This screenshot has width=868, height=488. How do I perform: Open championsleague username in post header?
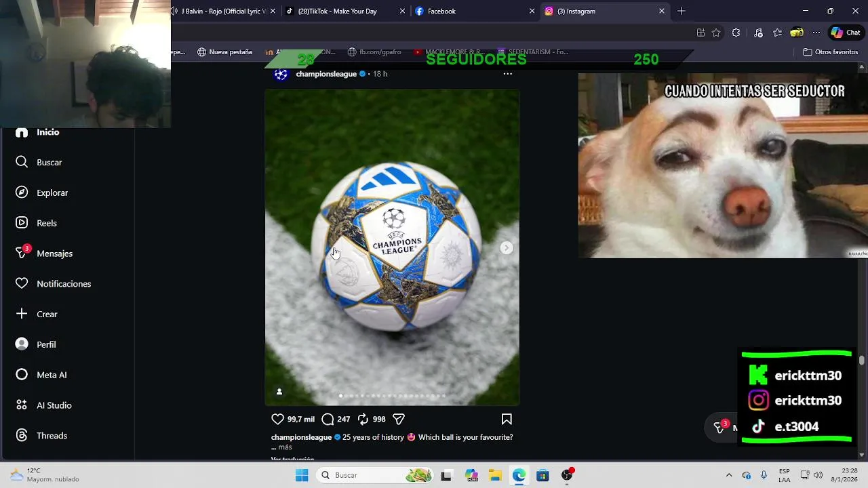[x=326, y=74]
